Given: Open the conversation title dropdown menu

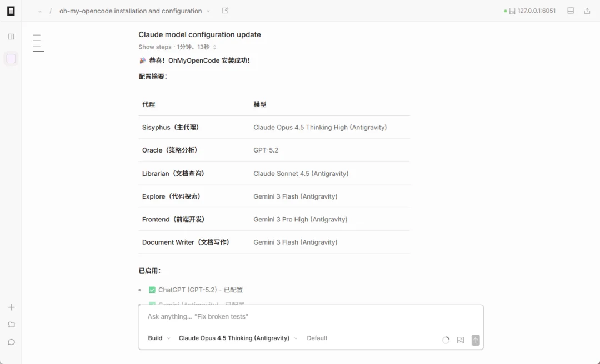Looking at the screenshot, I should [x=208, y=11].
